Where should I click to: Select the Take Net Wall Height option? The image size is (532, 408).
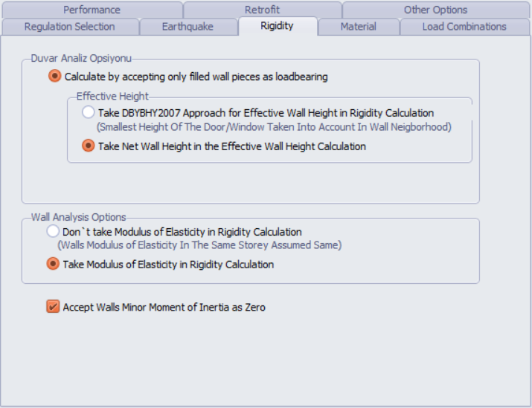89,146
